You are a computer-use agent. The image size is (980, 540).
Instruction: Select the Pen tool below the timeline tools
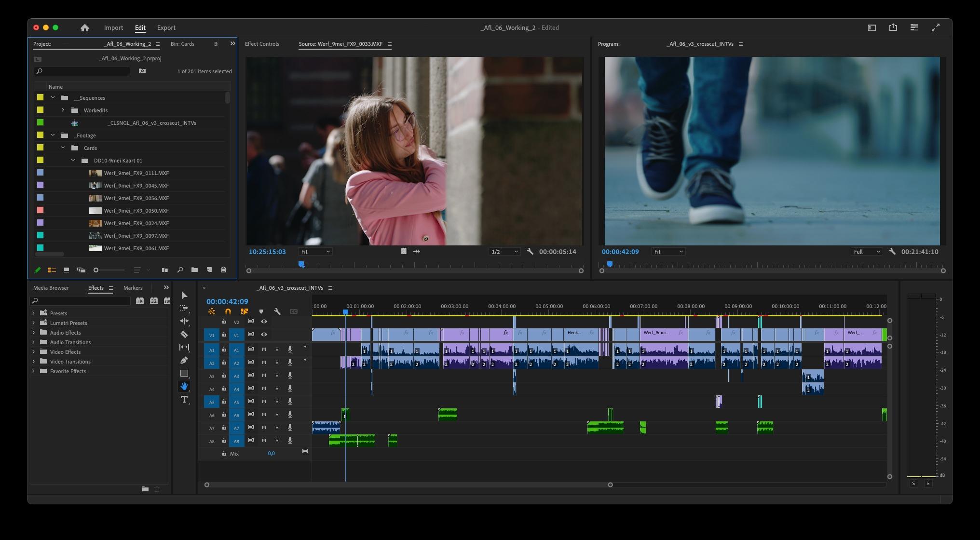(185, 360)
